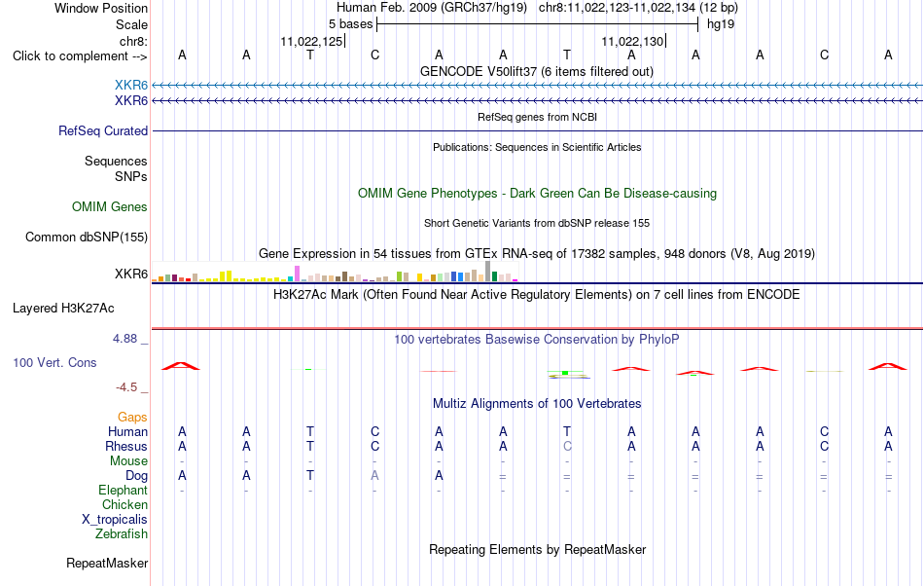Click the 11,022,130 ruler coordinate

click(632, 41)
